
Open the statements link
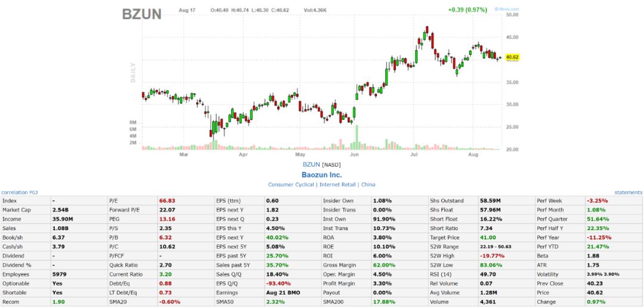628,192
